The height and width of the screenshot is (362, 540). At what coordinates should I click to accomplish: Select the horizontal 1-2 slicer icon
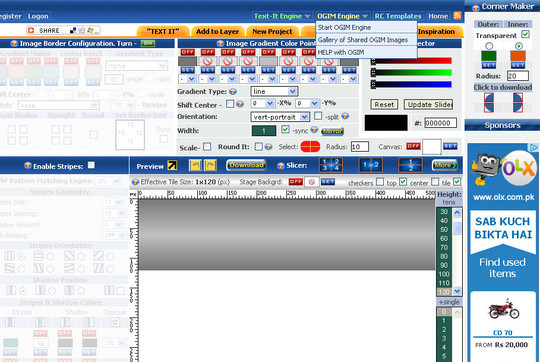(371, 165)
